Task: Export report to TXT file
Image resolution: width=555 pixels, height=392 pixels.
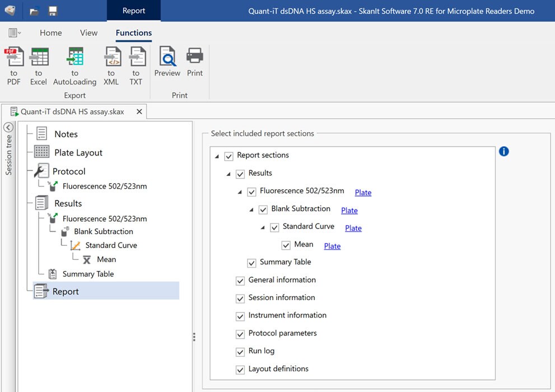Action: 136,66
